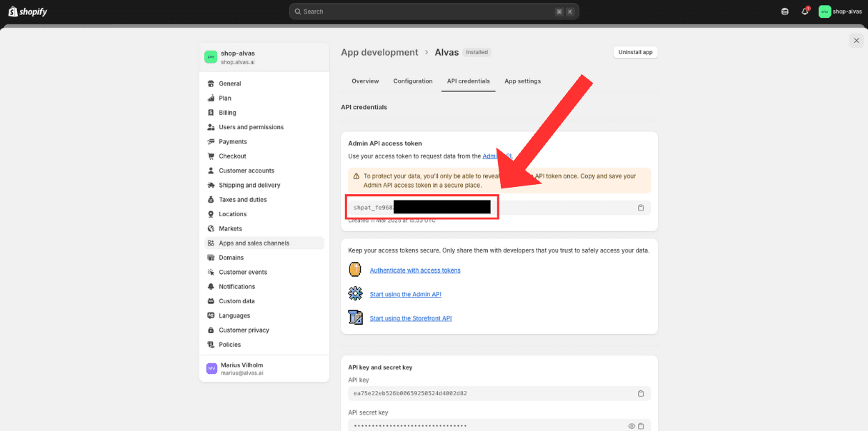This screenshot has width=868, height=431.
Task: Click the Admin API access token heading
Action: pyautogui.click(x=385, y=143)
